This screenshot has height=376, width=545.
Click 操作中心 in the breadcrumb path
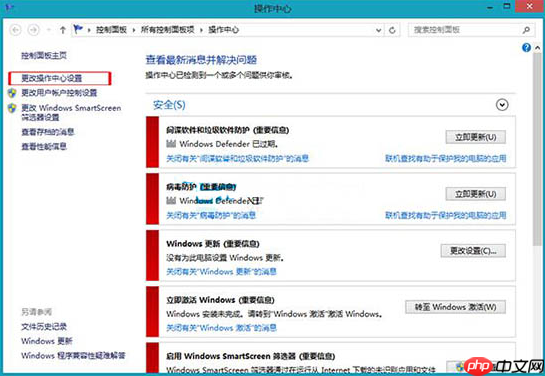(223, 30)
